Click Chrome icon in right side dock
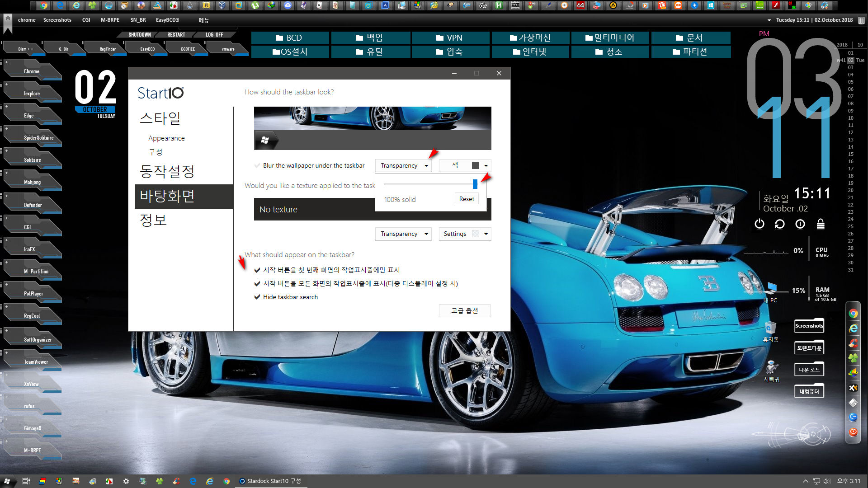 (853, 314)
